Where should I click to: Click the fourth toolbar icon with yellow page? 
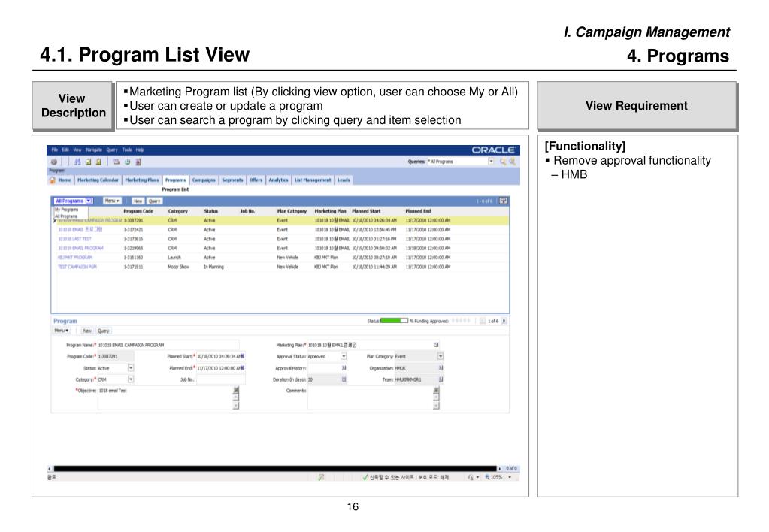[x=98, y=162]
